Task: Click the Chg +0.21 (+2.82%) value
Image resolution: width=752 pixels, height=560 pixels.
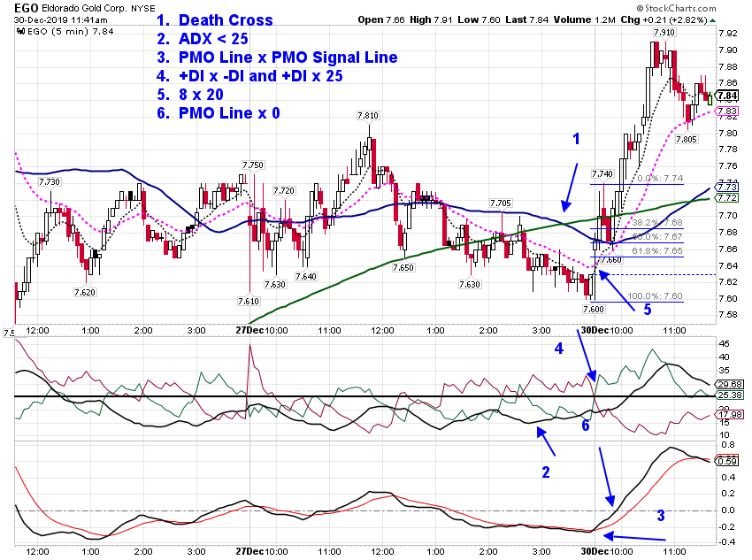Action: pos(664,19)
